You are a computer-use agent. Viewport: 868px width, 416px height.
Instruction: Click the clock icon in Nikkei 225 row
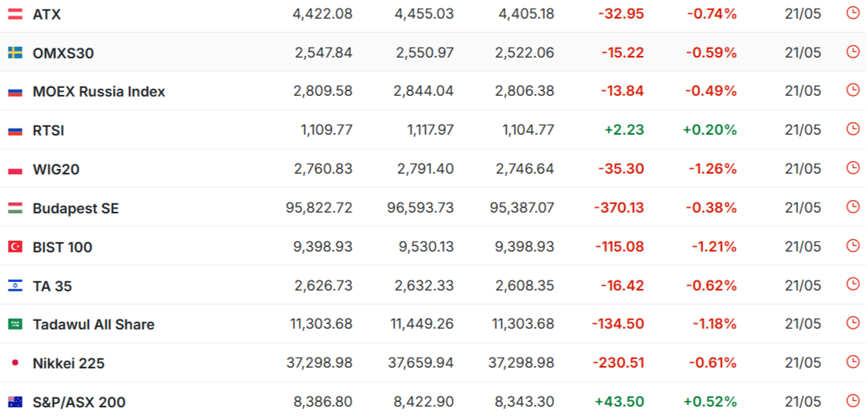(x=852, y=361)
